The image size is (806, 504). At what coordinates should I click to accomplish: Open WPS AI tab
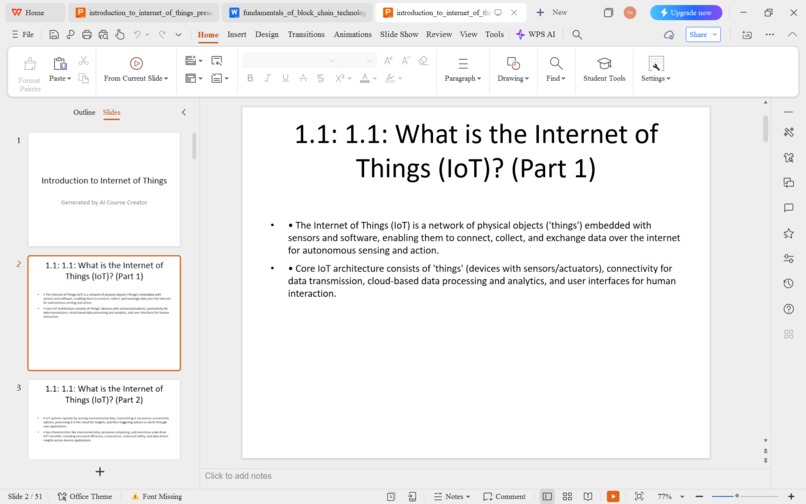coord(536,34)
